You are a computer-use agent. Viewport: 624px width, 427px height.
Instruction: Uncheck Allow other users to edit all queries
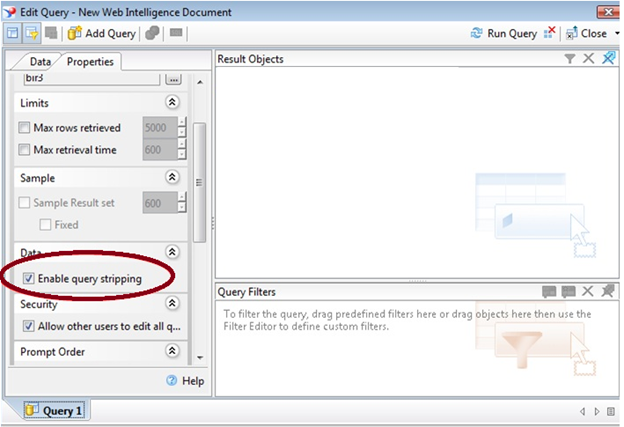click(28, 326)
